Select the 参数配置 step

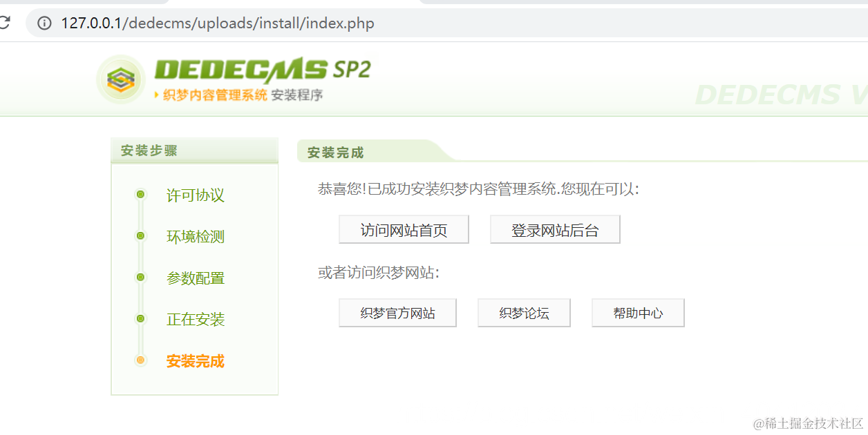pos(196,278)
